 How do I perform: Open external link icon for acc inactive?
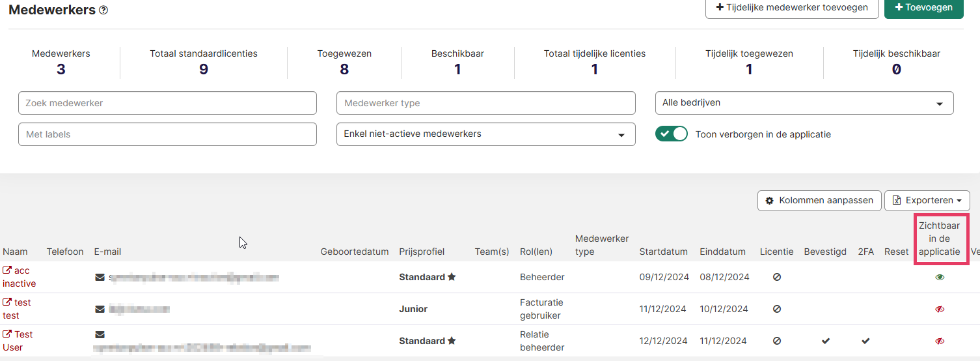7,270
